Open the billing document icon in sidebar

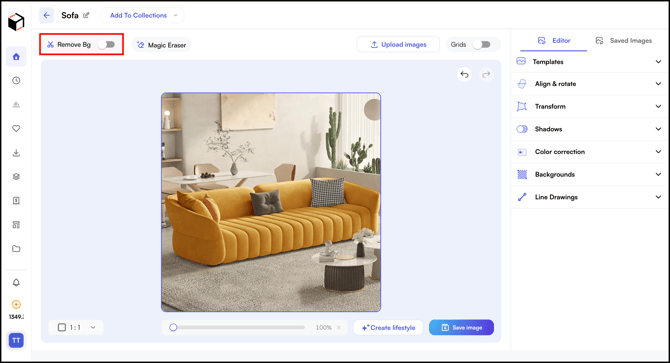pos(16,200)
